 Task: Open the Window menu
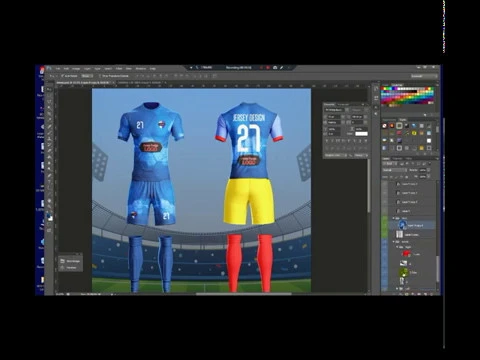(141, 69)
